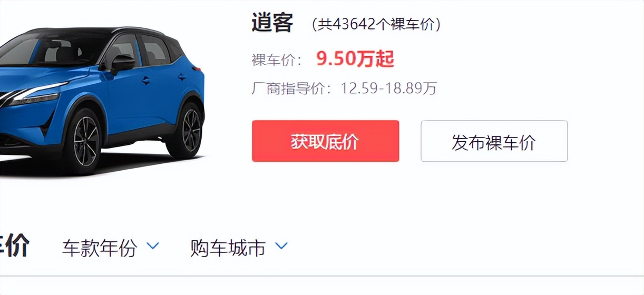Click the gray 裸车价 label
Viewport: 644px width, 295px height.
click(277, 60)
